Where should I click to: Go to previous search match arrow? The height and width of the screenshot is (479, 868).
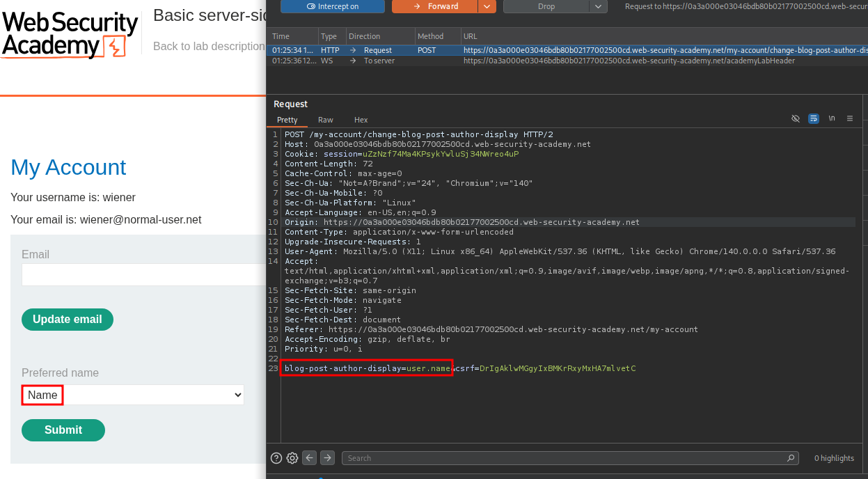click(310, 458)
